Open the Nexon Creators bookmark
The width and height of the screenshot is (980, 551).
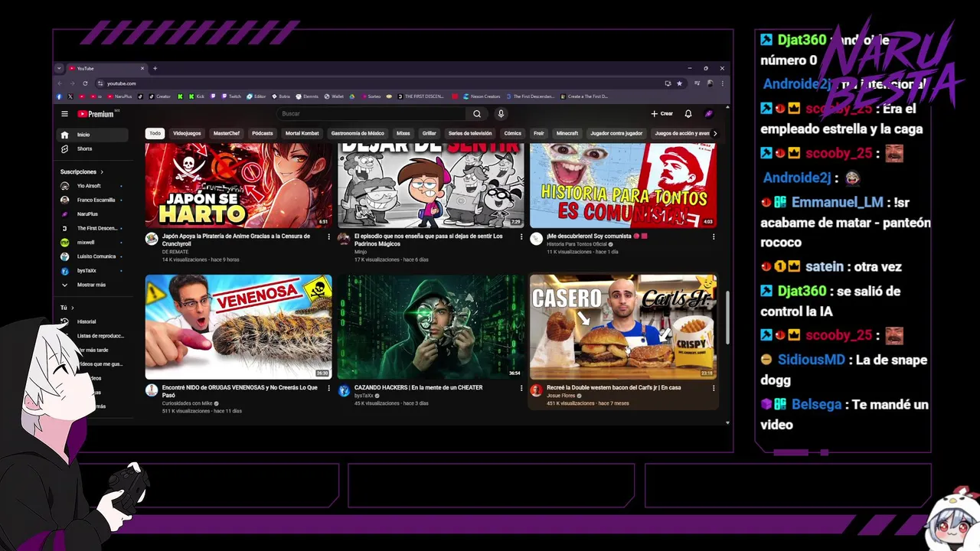pyautogui.click(x=480, y=96)
